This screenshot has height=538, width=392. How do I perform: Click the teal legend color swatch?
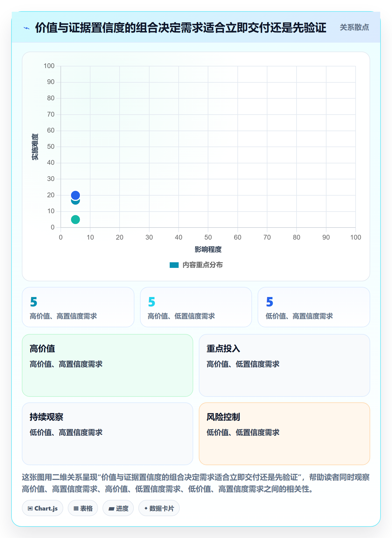coord(174,265)
